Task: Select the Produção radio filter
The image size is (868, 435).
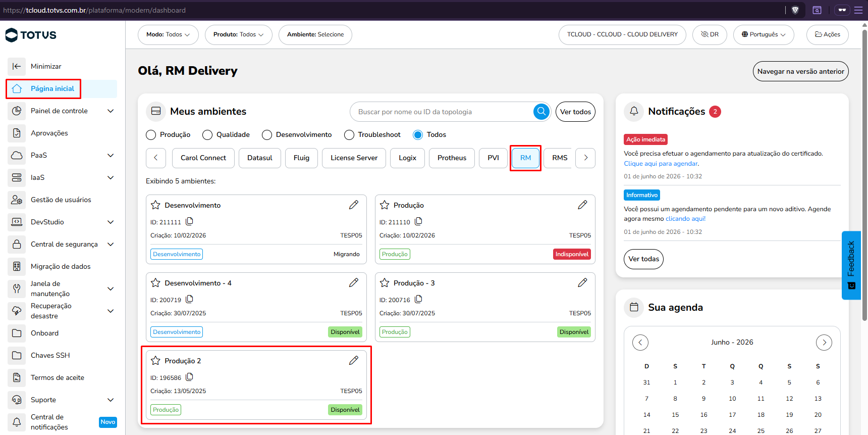Action: (x=151, y=135)
